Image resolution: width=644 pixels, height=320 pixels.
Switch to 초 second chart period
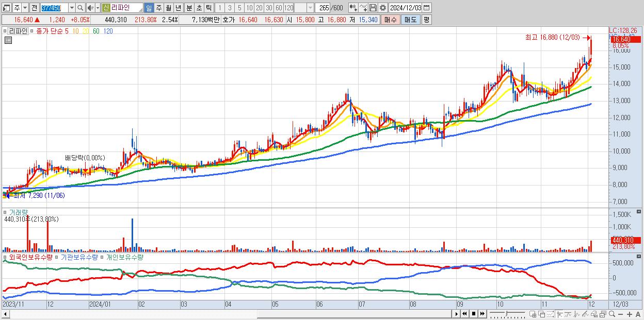199,8
